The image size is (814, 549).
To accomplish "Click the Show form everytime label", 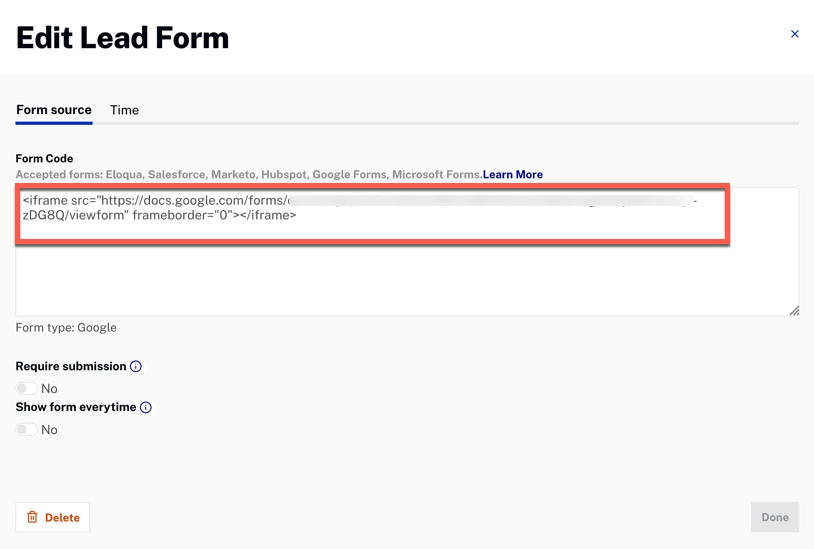I will click(x=76, y=408).
